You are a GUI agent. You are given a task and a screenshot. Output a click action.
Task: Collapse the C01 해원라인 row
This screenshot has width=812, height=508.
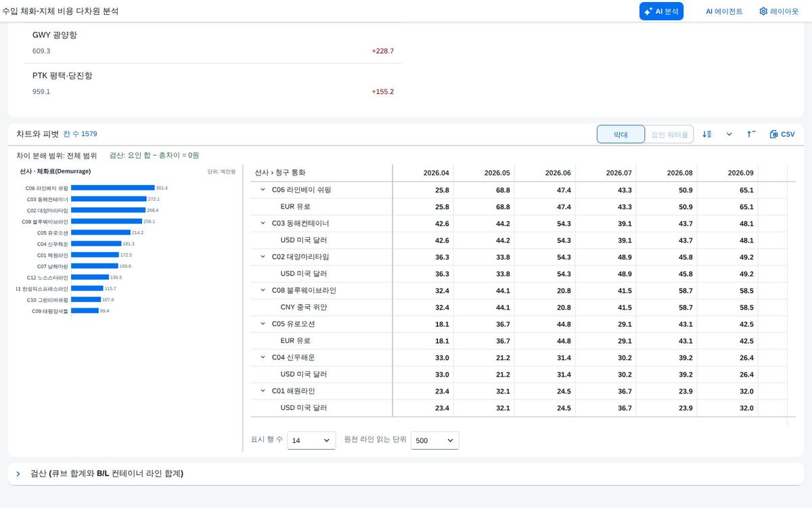coord(263,391)
